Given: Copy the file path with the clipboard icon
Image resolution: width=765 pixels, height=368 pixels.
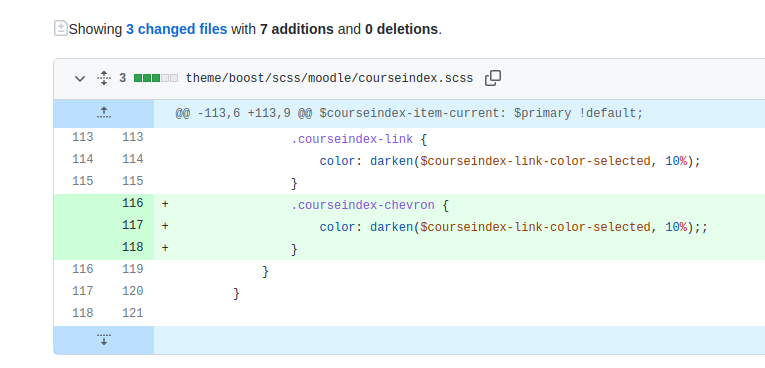Looking at the screenshot, I should [x=493, y=78].
